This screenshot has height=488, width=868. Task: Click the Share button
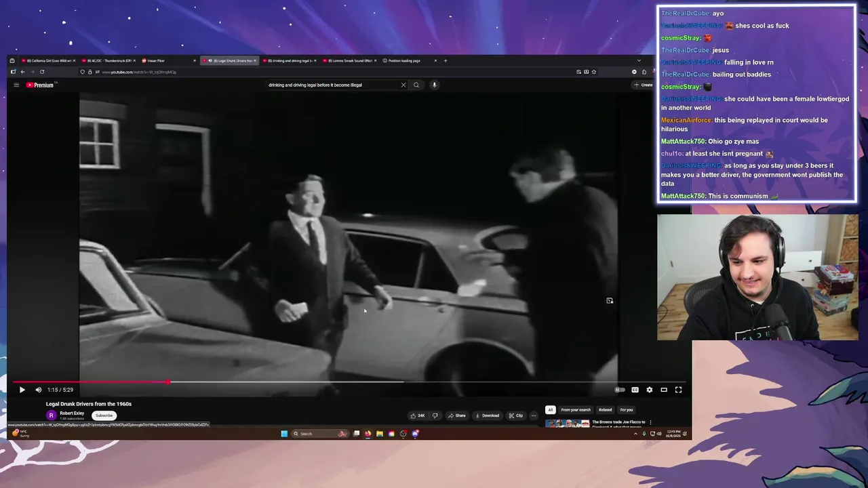[x=456, y=415]
